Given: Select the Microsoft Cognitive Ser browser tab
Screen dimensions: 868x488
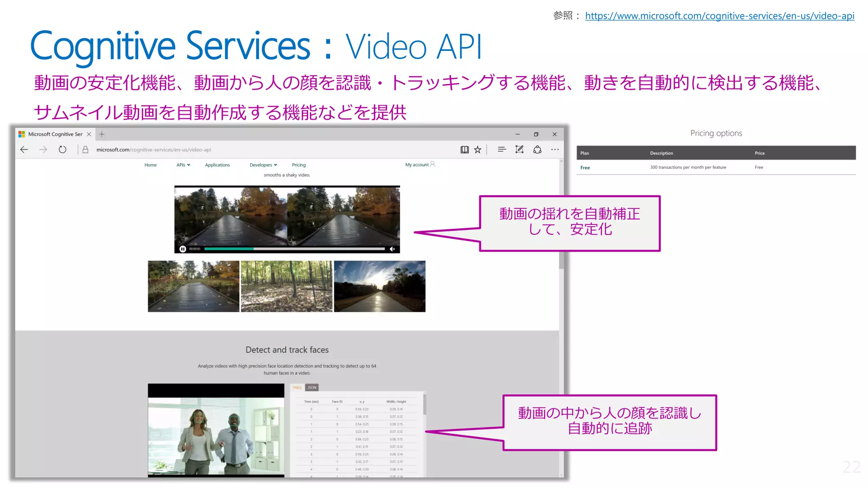Looking at the screenshot, I should [55, 134].
